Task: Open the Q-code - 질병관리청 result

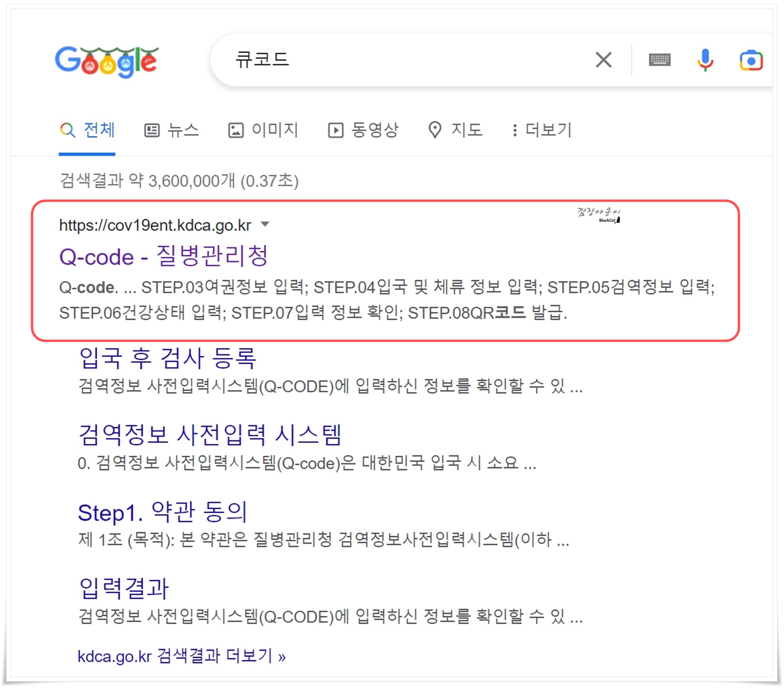Action: coord(163,256)
